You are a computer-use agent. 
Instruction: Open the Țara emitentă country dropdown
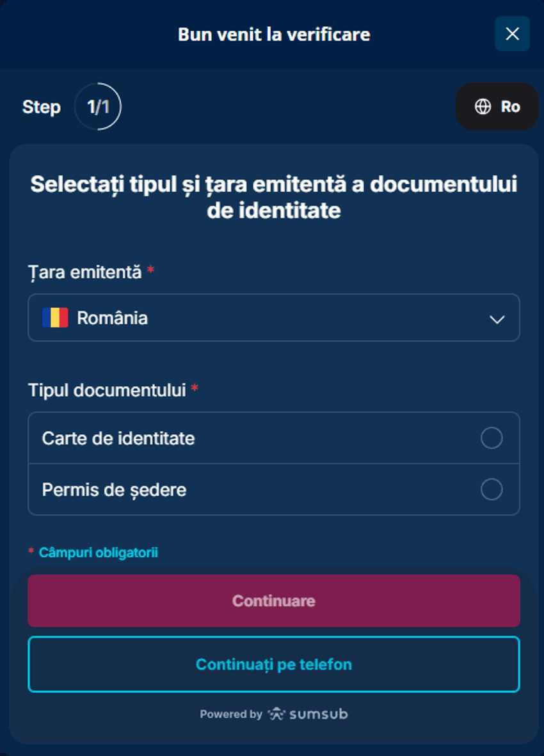274,317
